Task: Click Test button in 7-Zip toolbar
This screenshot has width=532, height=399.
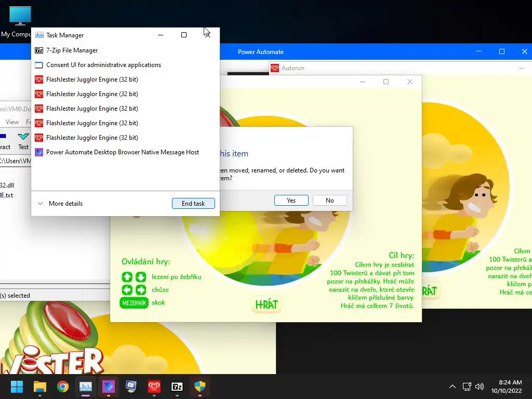Action: click(23, 141)
